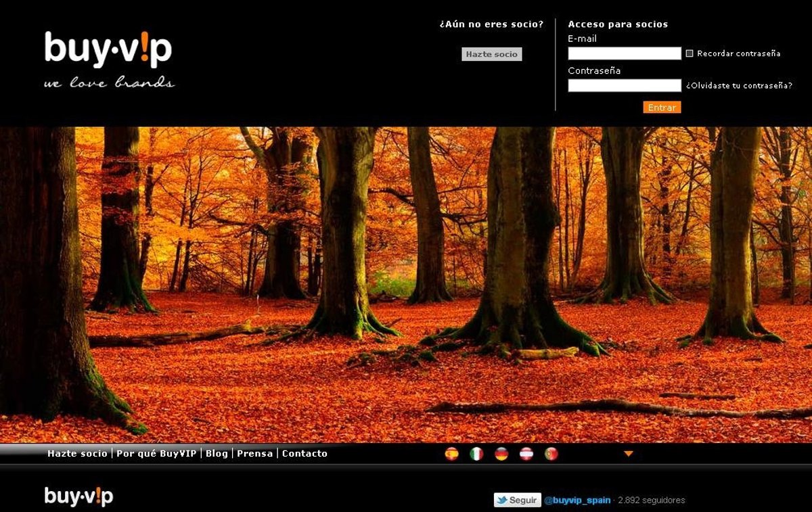The image size is (812, 512).
Task: Choose the Portugal flag icon
Action: click(551, 454)
